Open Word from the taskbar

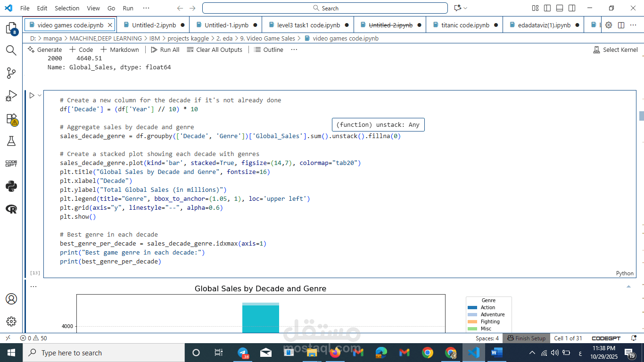497,353
